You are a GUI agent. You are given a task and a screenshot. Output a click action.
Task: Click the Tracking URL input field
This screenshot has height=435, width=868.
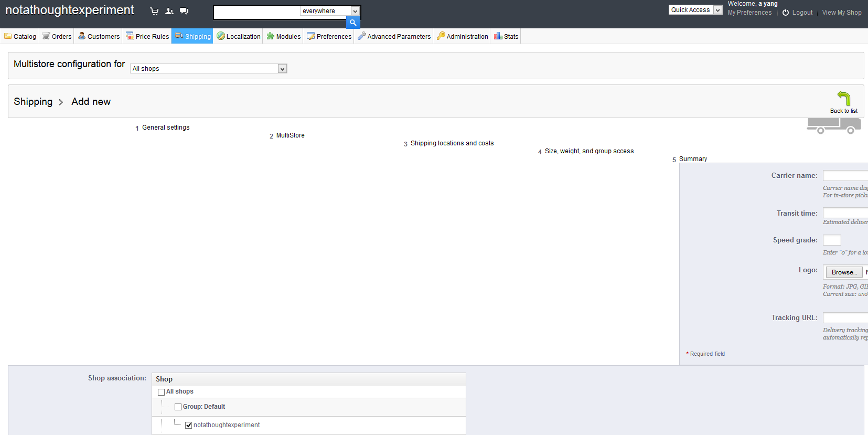845,318
